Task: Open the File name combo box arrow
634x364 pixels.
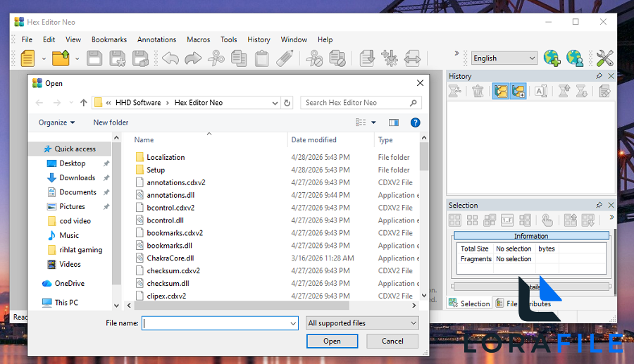Action: coord(293,323)
